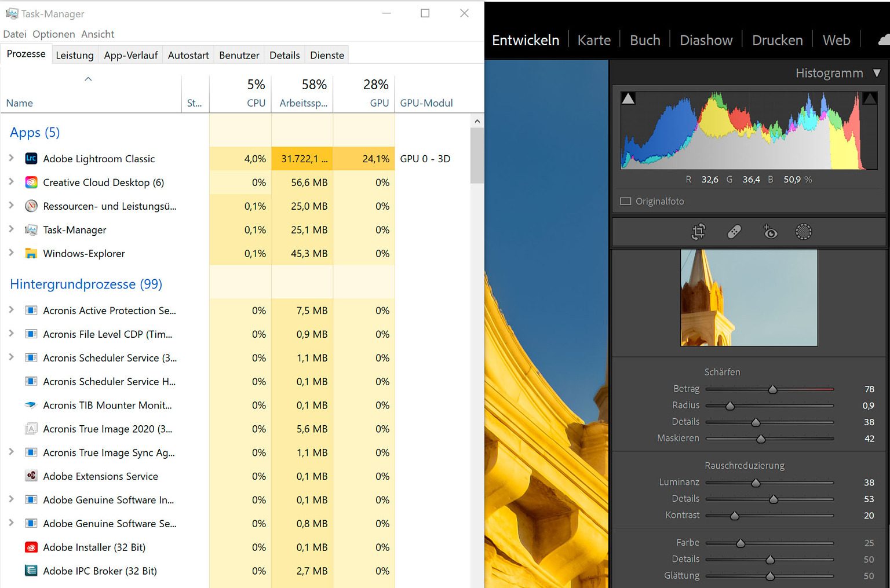Click the sharpening detail preview thumbnail
This screenshot has width=890, height=588.
point(749,298)
